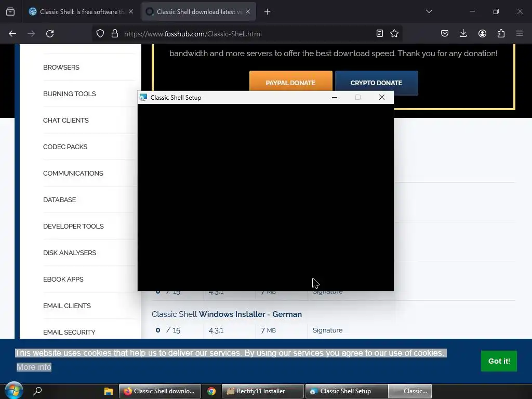Click the version 4.3.1 cell in German row
The width and height of the screenshot is (532, 399).
(x=216, y=330)
